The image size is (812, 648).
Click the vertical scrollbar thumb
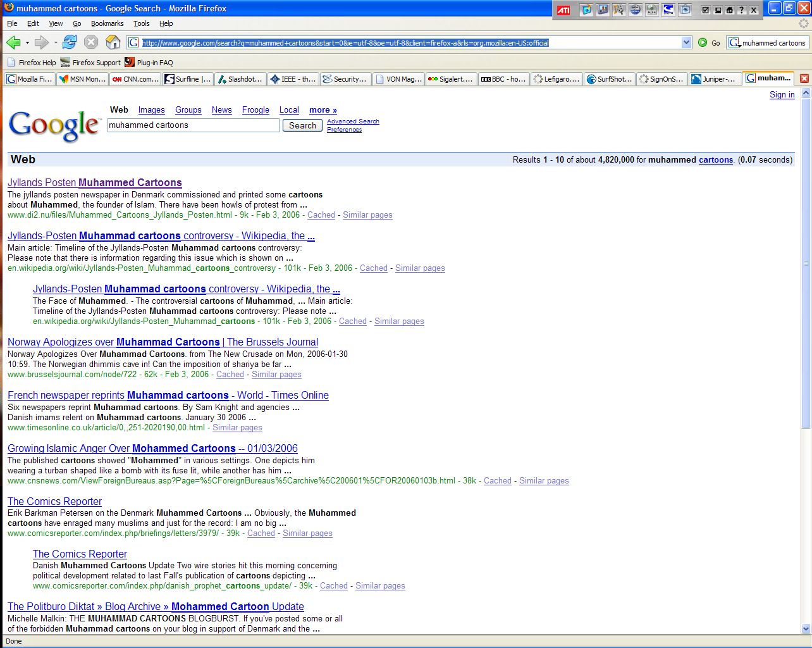(806, 263)
